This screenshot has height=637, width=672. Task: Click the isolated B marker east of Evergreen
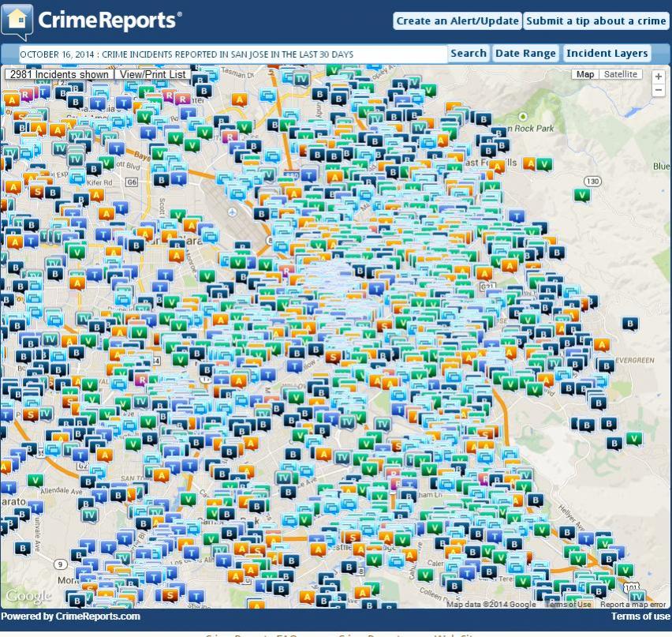(x=629, y=323)
